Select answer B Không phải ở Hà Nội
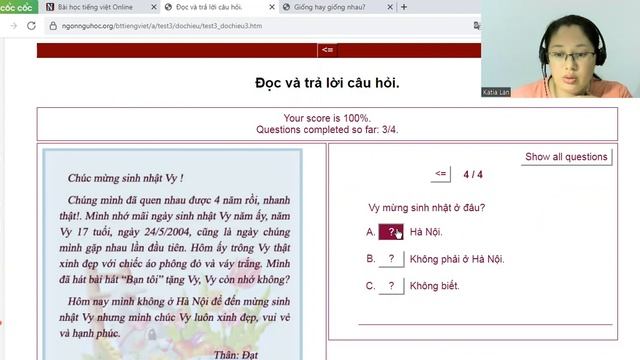 [x=391, y=259]
